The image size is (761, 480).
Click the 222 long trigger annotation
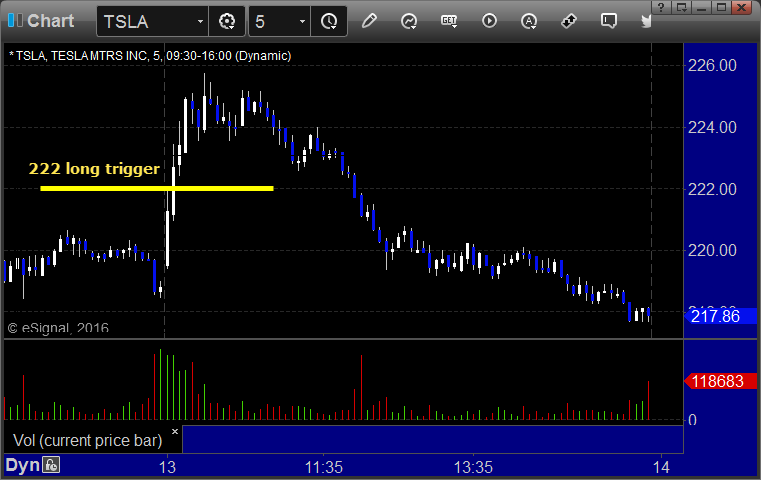pos(94,169)
